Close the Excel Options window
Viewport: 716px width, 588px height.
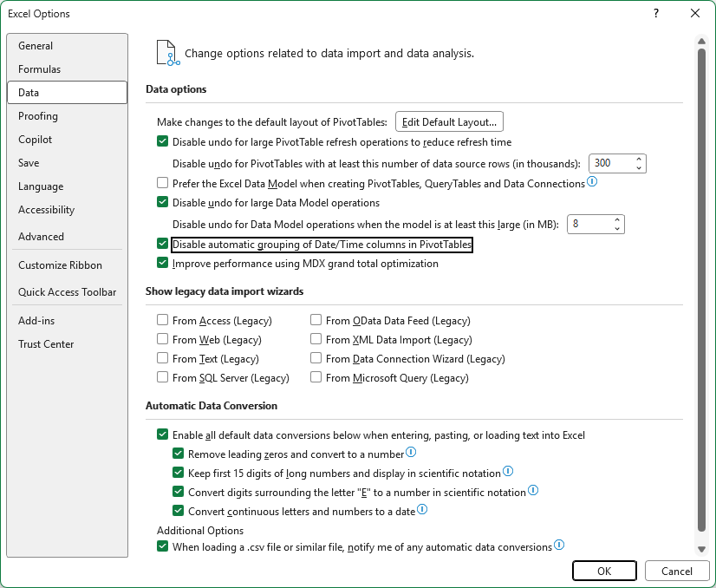695,13
